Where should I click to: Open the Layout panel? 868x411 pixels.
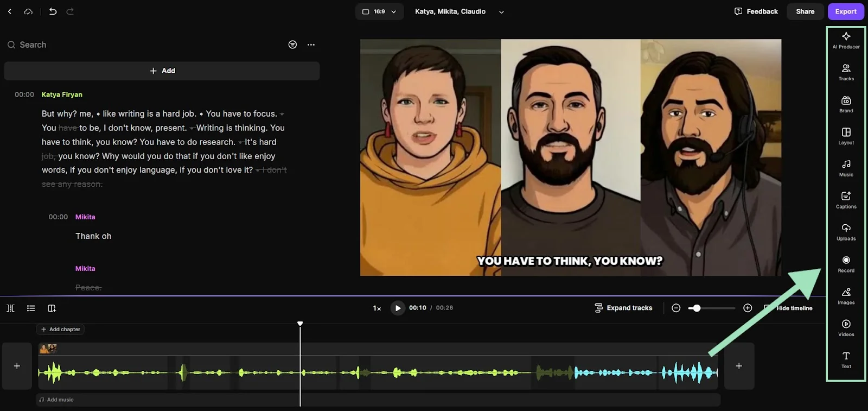(846, 137)
